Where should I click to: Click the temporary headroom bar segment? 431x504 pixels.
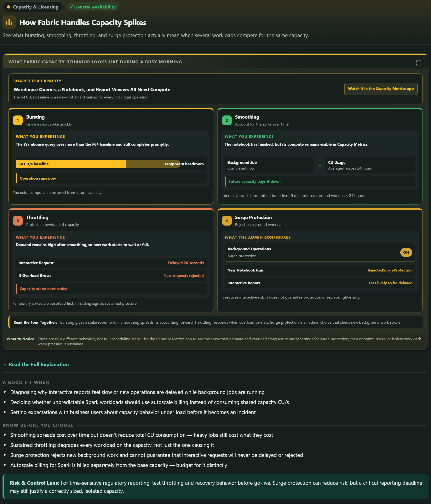point(153,164)
